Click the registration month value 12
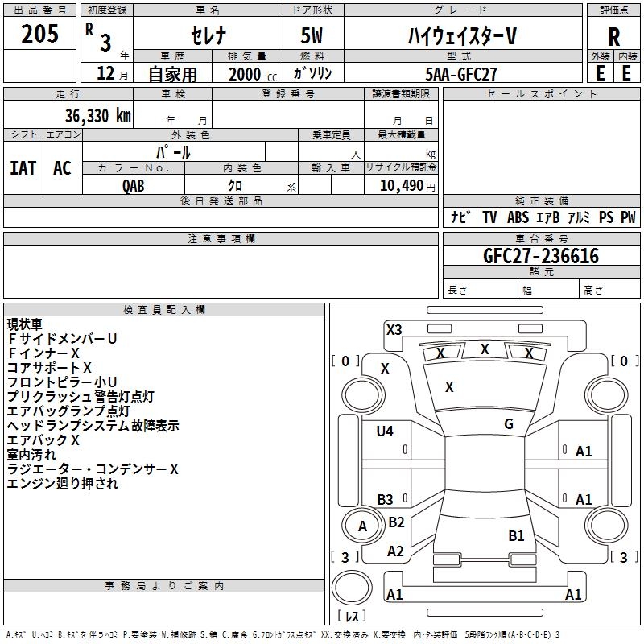644x644 pixels. (105, 73)
